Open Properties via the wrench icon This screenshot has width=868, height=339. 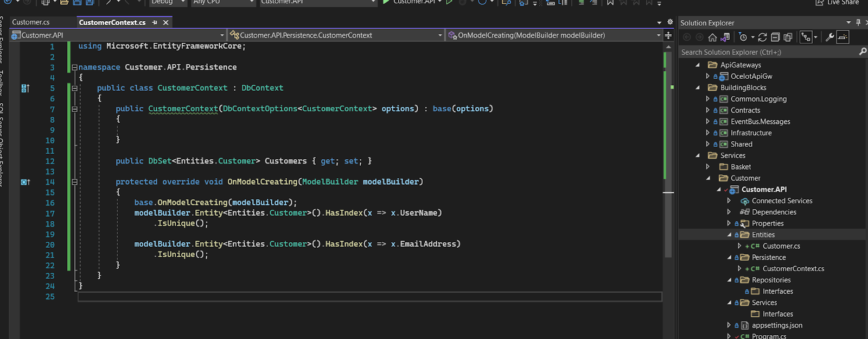(829, 37)
